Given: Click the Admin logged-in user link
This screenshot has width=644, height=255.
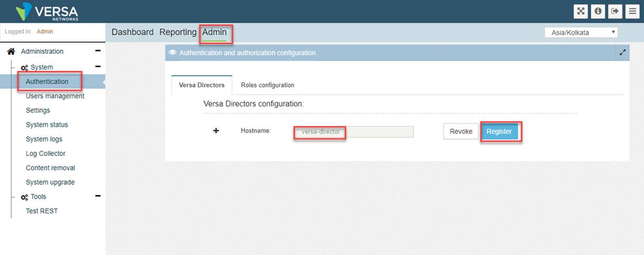Looking at the screenshot, I should click(x=45, y=31).
